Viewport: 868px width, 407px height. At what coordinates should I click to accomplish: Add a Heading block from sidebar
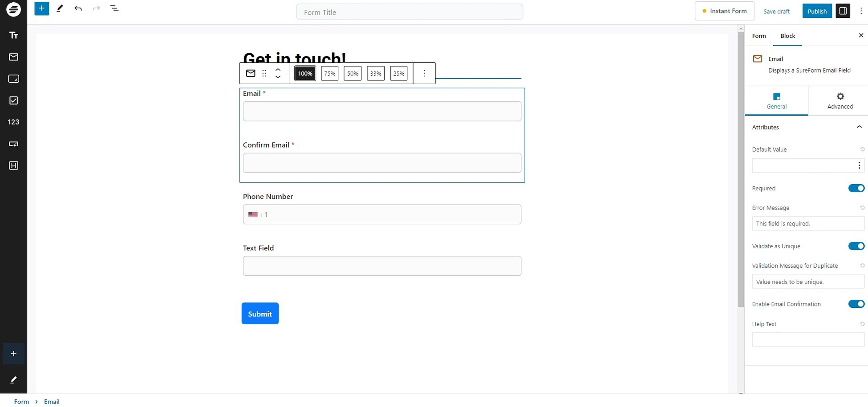tap(14, 165)
